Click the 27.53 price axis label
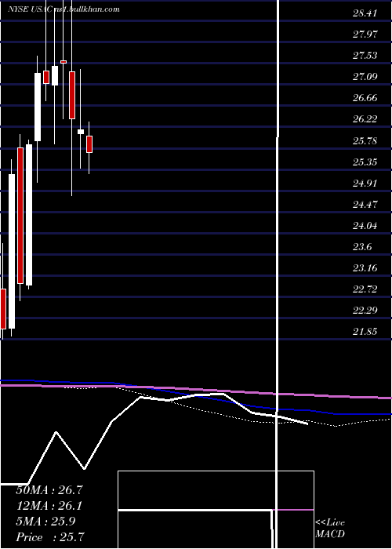 coord(365,56)
